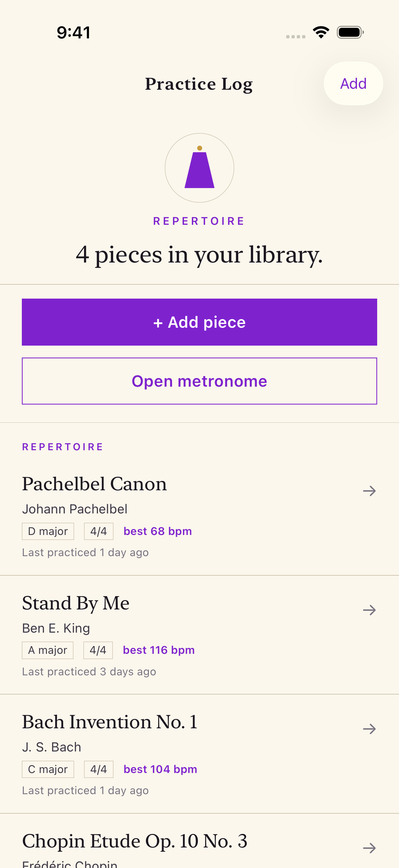Open Pachelbel Canon arrow icon
This screenshot has height=868, width=399.
(x=369, y=491)
